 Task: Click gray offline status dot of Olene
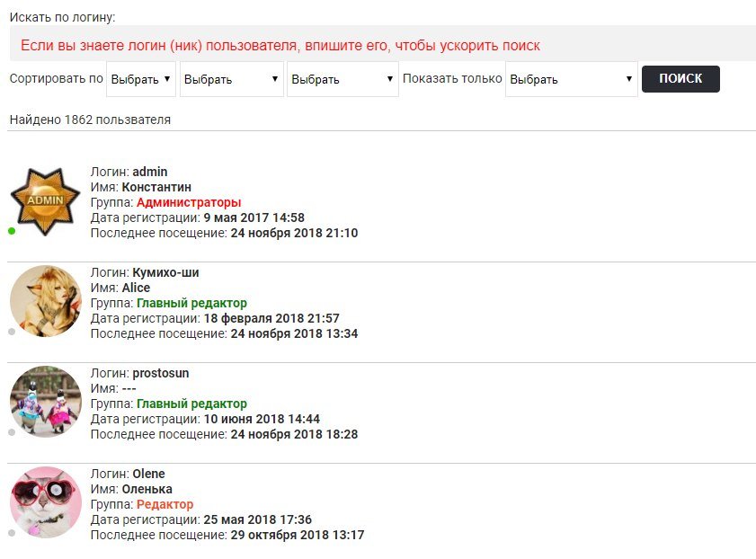pos(12,533)
